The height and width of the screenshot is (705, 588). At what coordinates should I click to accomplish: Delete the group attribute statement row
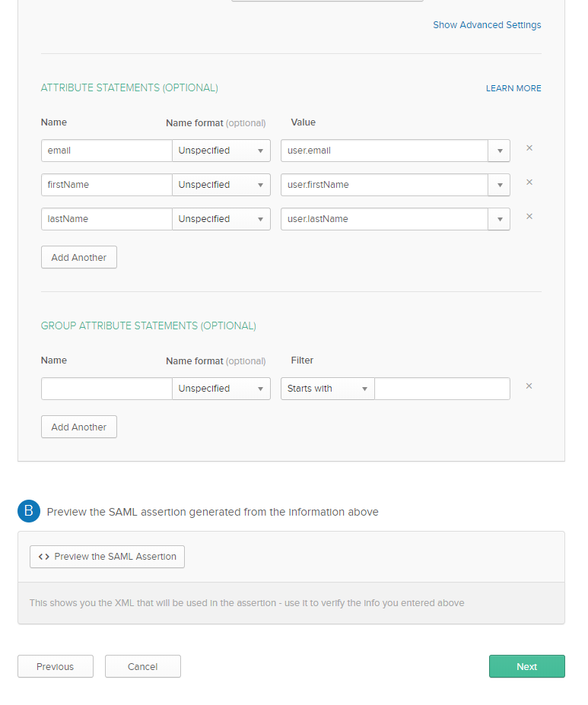pyautogui.click(x=529, y=386)
